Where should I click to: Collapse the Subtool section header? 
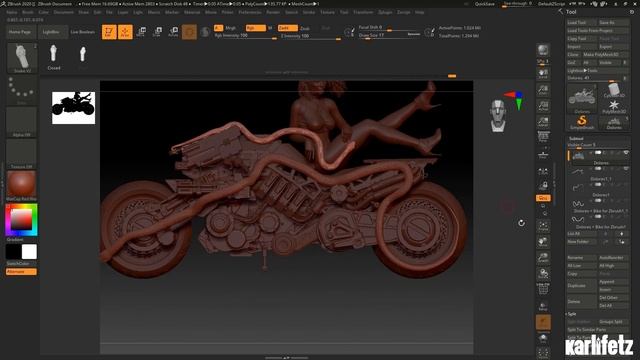576,138
